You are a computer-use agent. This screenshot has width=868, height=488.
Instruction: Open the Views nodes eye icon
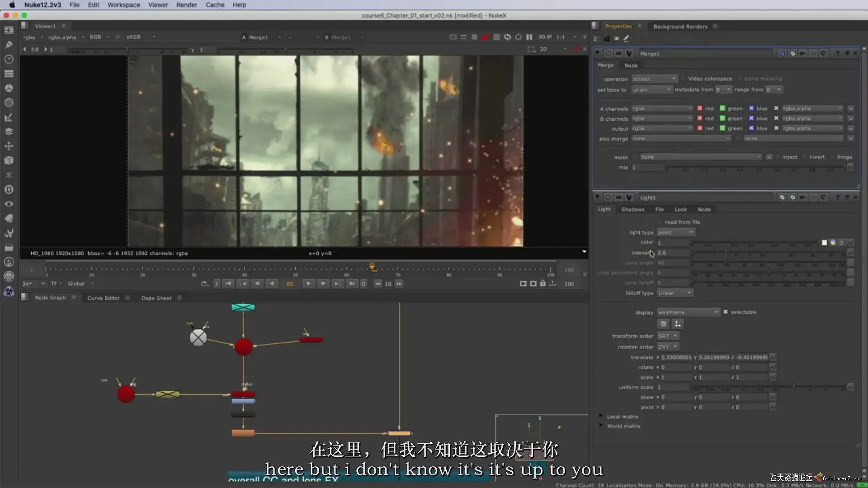pos(9,204)
